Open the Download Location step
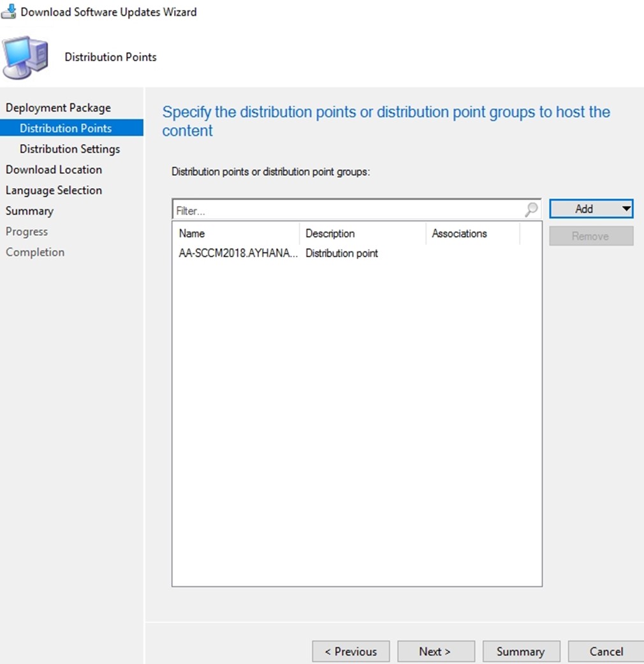 54,170
